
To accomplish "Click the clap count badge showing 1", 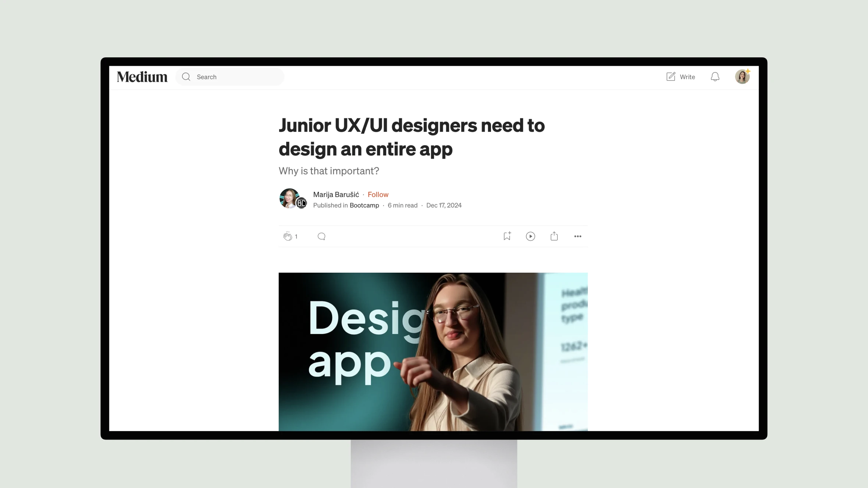I will (x=296, y=236).
